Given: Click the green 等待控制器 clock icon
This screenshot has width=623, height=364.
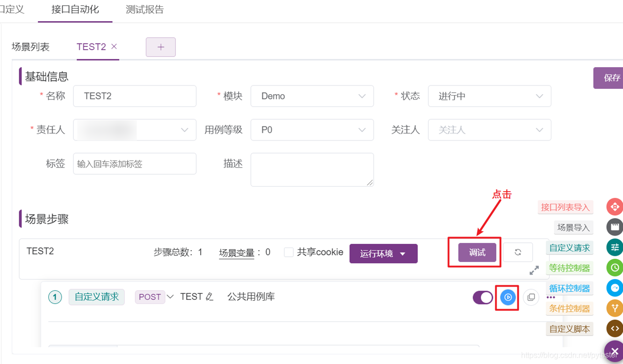Looking at the screenshot, I should point(614,267).
